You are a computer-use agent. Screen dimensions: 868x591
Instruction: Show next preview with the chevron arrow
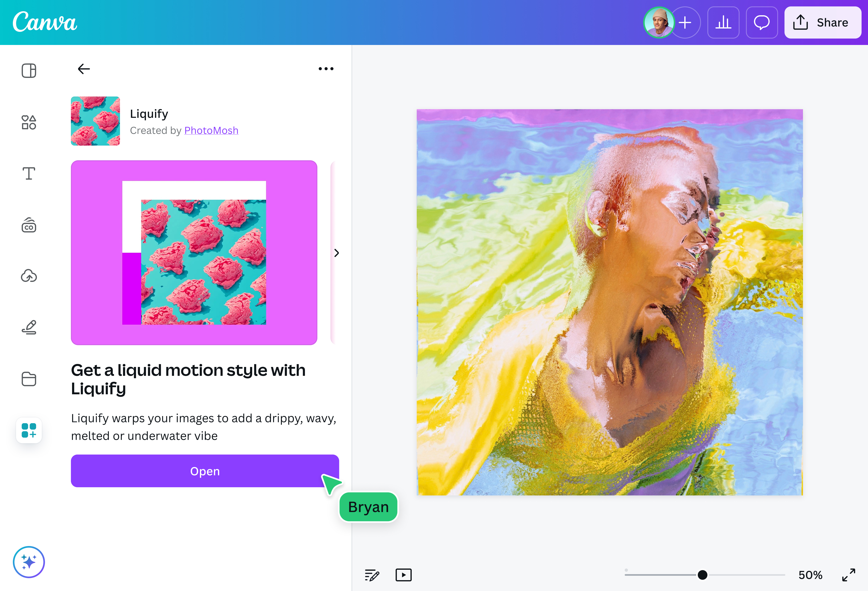pyautogui.click(x=336, y=253)
